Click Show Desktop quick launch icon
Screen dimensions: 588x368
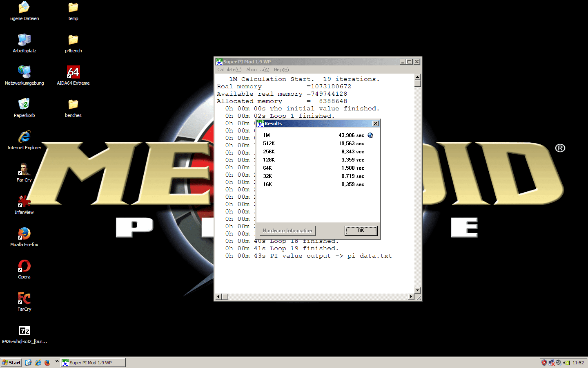click(28, 363)
